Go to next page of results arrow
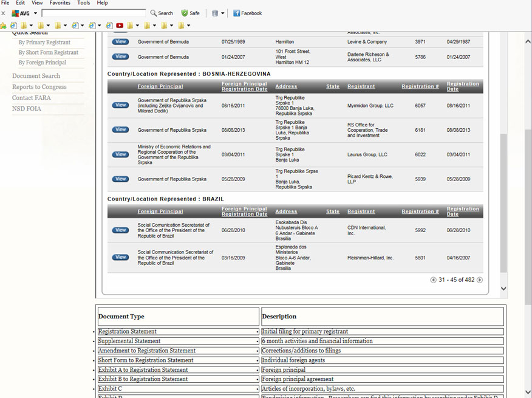 (x=480, y=280)
